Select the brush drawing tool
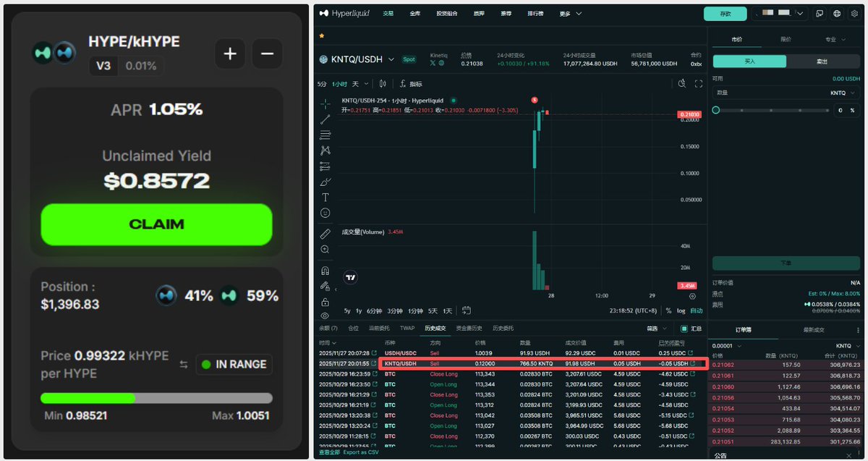 (325, 182)
